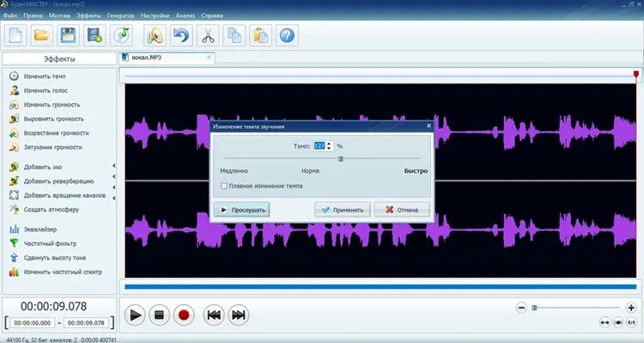Copy selection with toolbar icon
The width and height of the screenshot is (644, 343).
[x=234, y=35]
